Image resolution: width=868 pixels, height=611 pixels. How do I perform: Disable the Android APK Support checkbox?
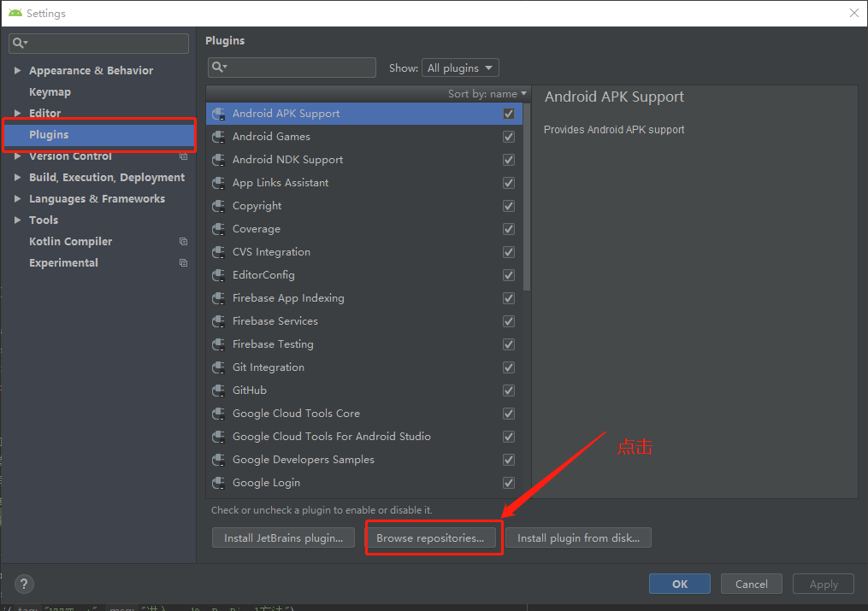[509, 114]
